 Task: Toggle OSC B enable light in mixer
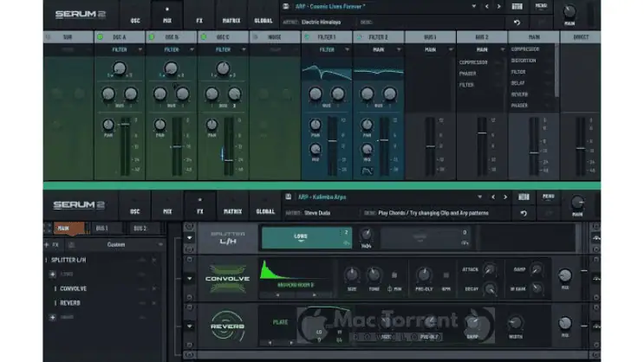coord(152,37)
